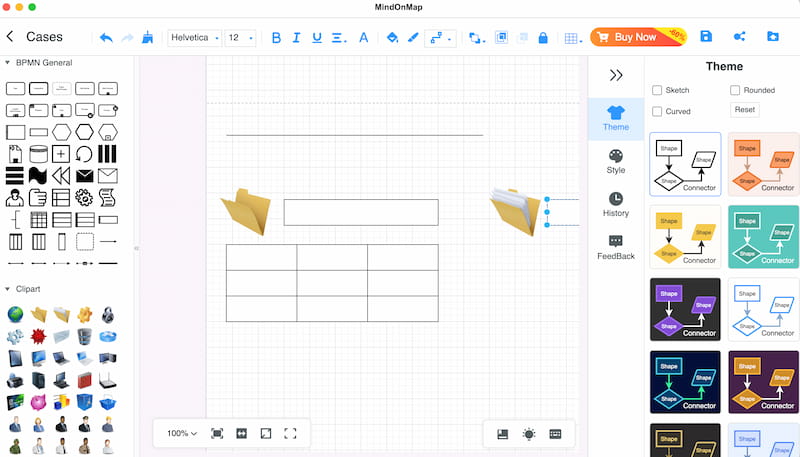Apply the dark blue cyan theme
This screenshot has width=800, height=457.
[x=685, y=382]
